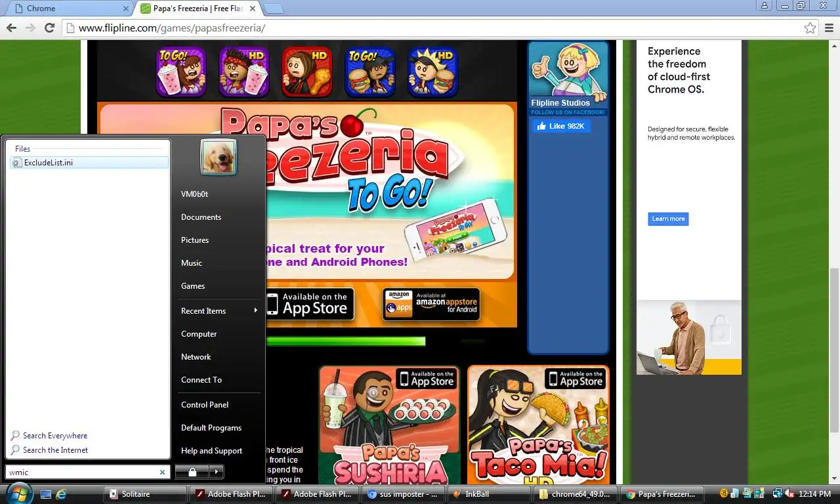Click the Facebook Like 982K button
840x504 pixels.
pyautogui.click(x=561, y=126)
